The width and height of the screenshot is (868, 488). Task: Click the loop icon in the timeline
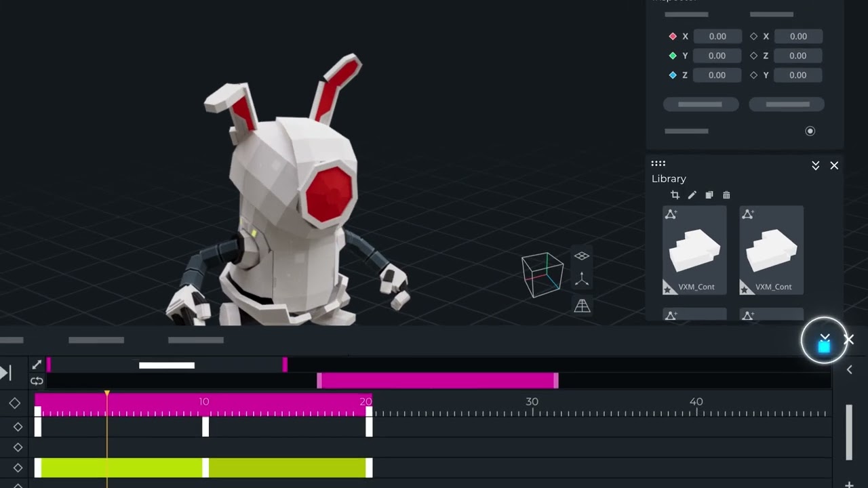point(37,381)
